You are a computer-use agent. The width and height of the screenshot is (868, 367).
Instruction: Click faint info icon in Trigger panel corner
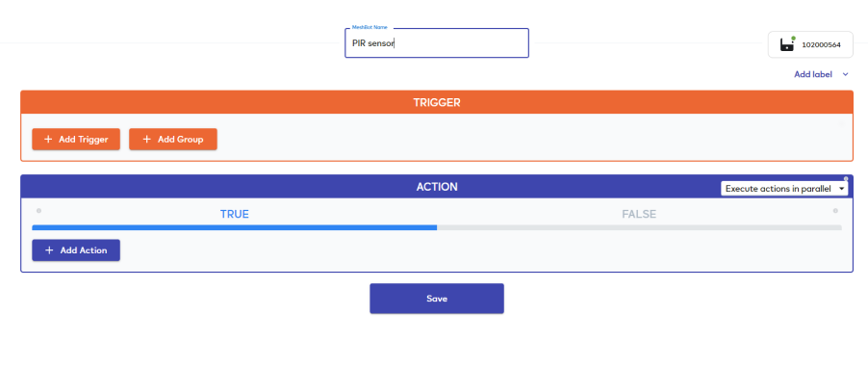(x=841, y=124)
